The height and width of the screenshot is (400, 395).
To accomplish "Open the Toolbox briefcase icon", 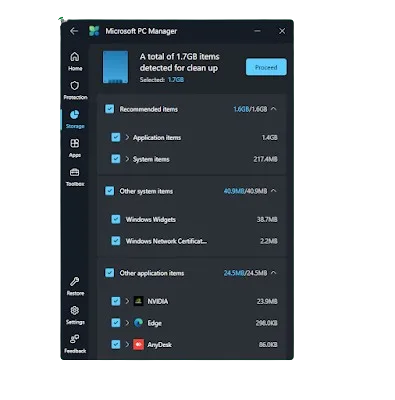I will [x=75, y=172].
